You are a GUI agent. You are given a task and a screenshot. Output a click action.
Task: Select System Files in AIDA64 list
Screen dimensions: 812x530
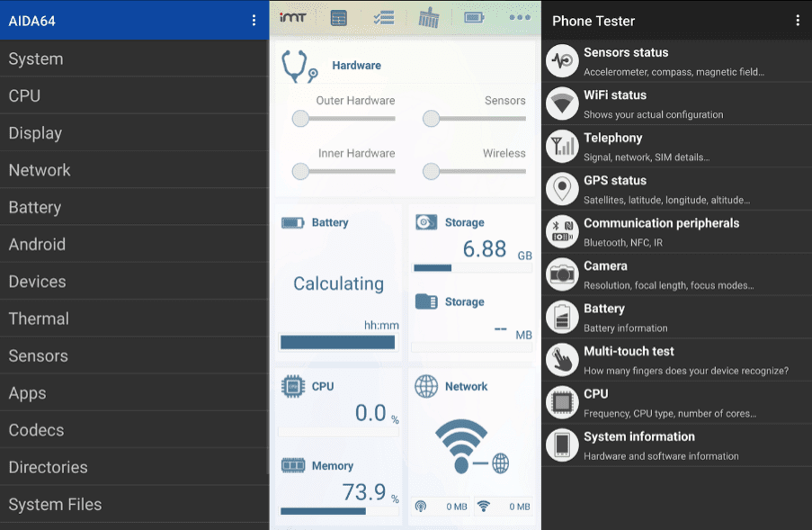pyautogui.click(x=134, y=504)
